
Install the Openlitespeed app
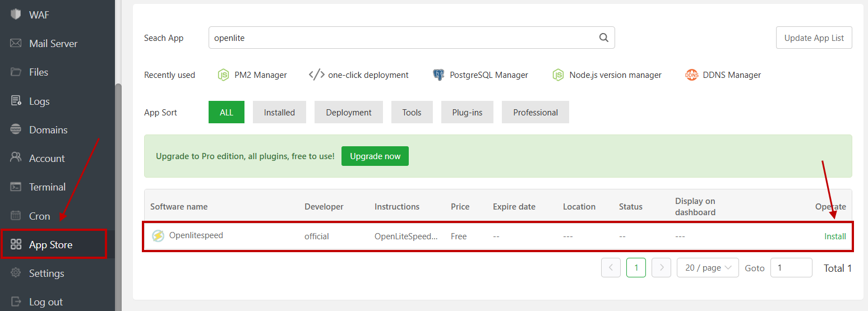[x=835, y=236]
